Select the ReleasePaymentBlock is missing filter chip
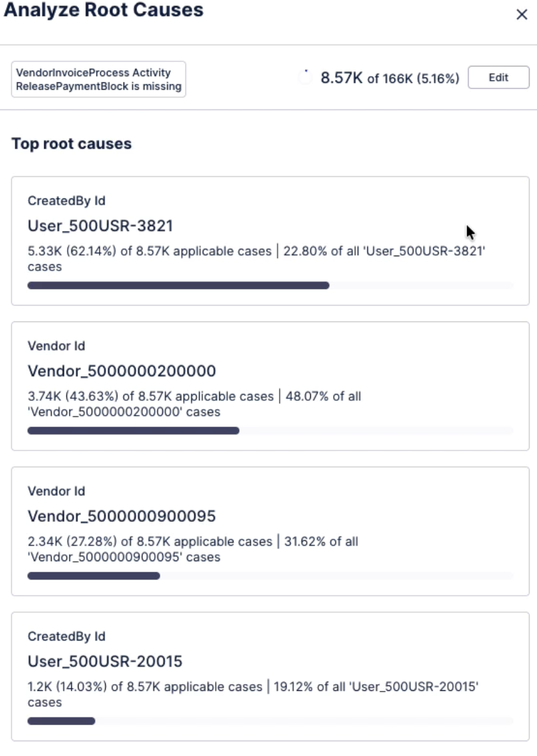 tap(99, 79)
